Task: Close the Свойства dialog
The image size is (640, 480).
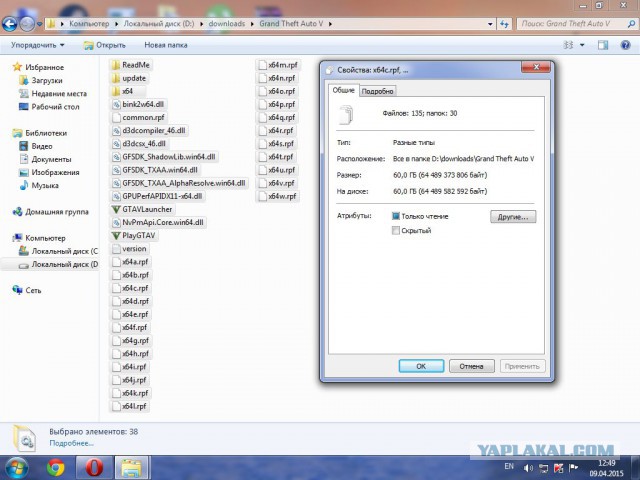Action: [536, 67]
